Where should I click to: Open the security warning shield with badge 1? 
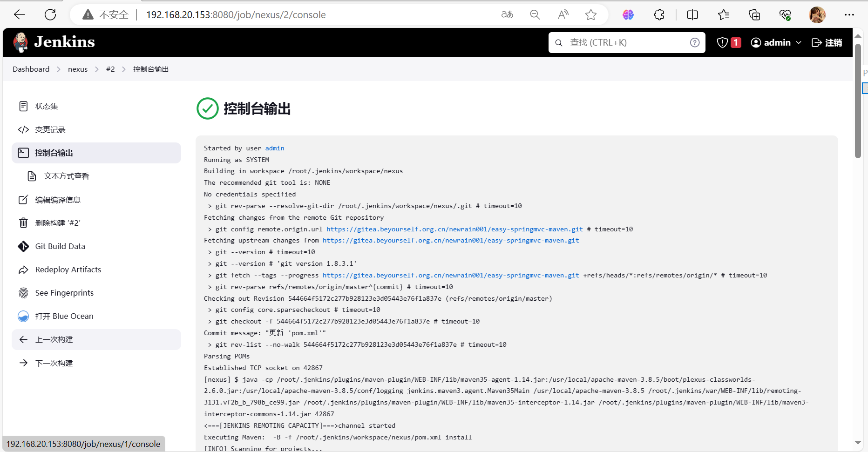point(729,42)
